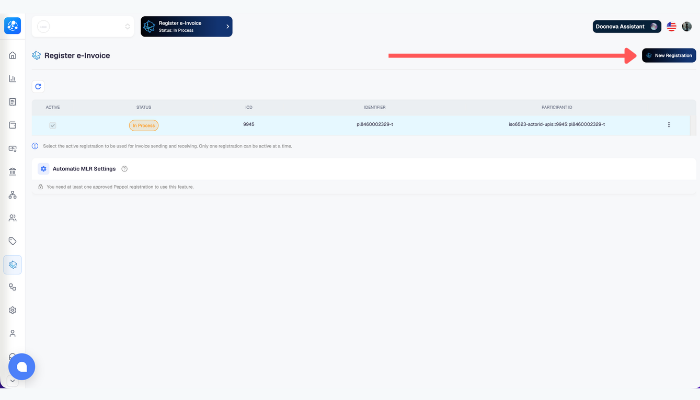The width and height of the screenshot is (700, 400).
Task: Open the tag label sidebar icon
Action: pos(12,241)
